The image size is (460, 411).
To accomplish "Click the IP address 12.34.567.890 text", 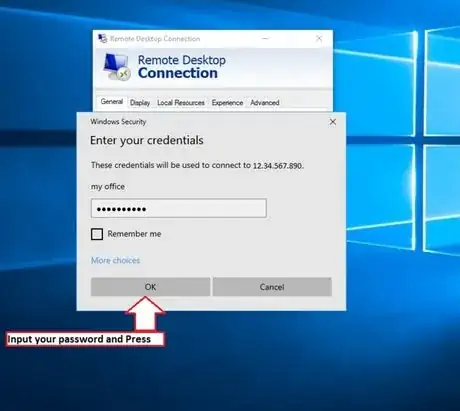I will 278,166.
